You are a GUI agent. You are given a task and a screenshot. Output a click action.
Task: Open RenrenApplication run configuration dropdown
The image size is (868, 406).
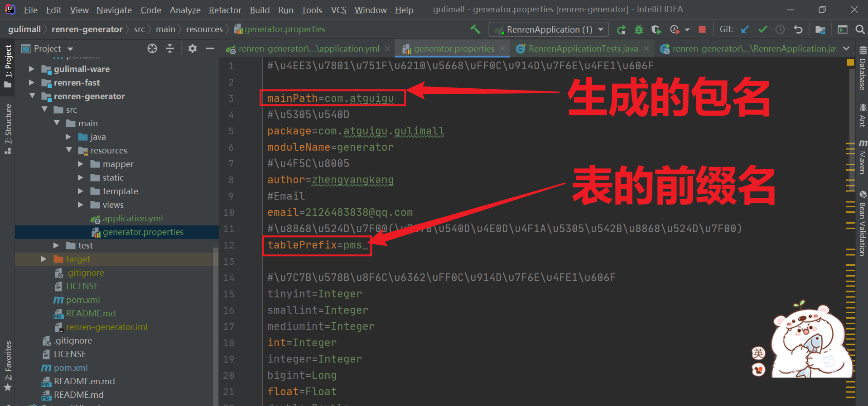click(x=548, y=29)
